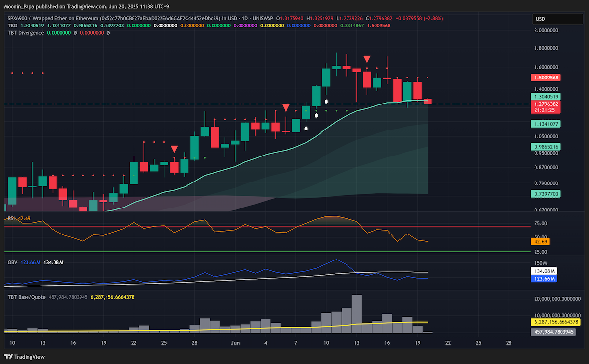Click the white 134.08M OBV axis label

click(545, 271)
